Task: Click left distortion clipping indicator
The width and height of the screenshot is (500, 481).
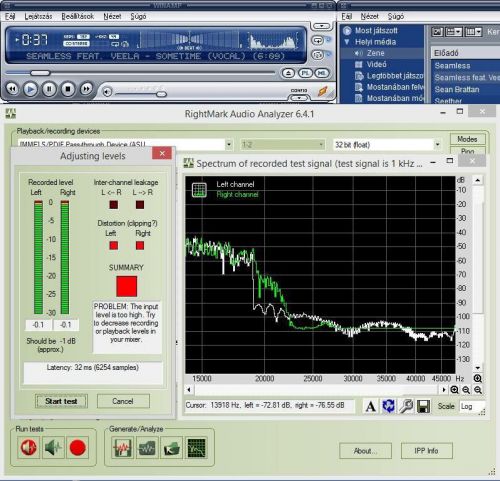Action: pos(114,246)
